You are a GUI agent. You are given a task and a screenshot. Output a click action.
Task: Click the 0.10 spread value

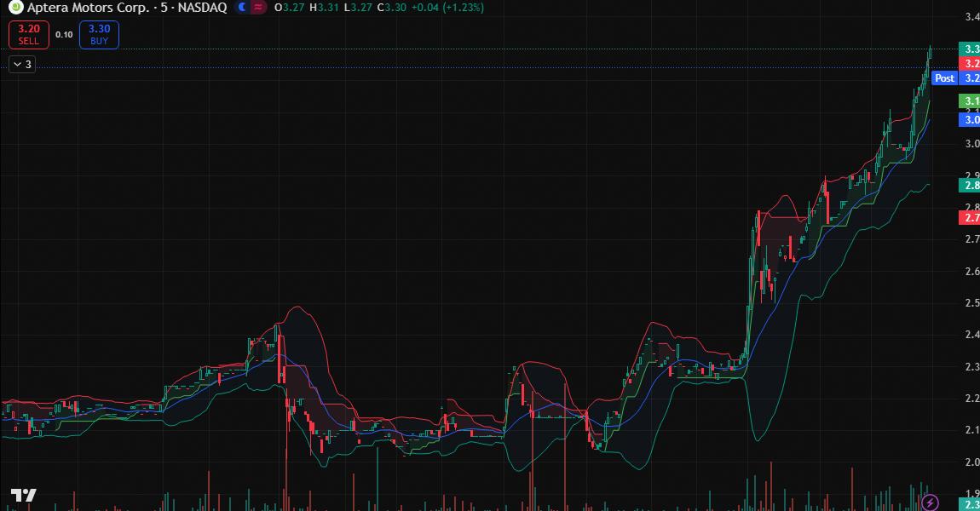(64, 34)
